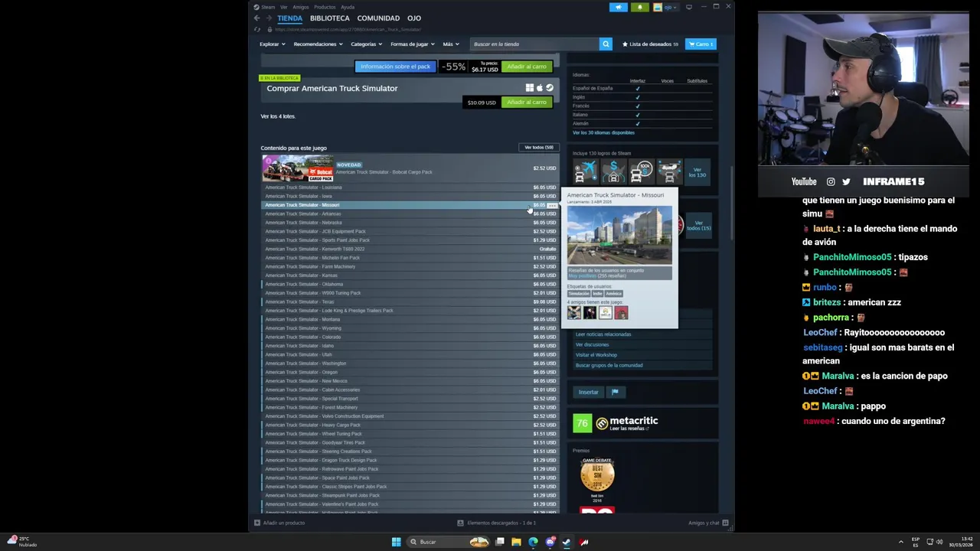The image size is (980, 551).
Task: Click Ver los 130 achievements button
Action: (x=697, y=171)
